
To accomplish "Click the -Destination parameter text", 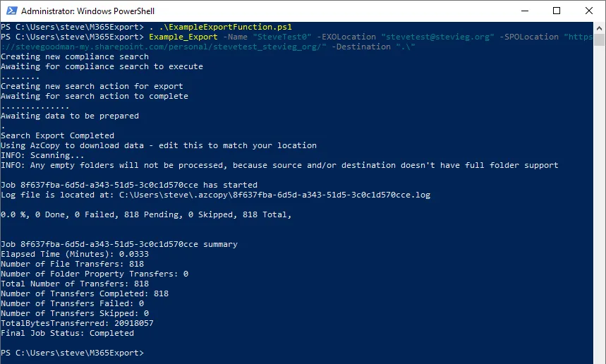I will tap(361, 47).
